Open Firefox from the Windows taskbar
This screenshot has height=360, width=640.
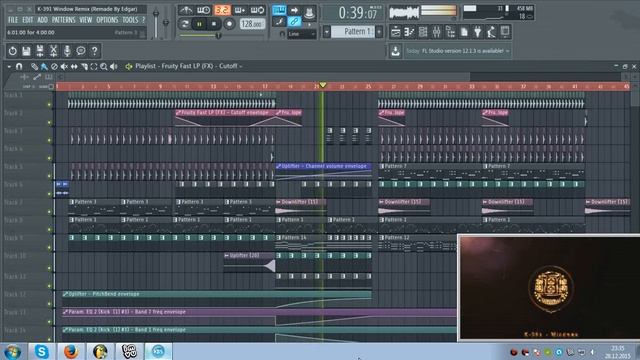(x=71, y=351)
